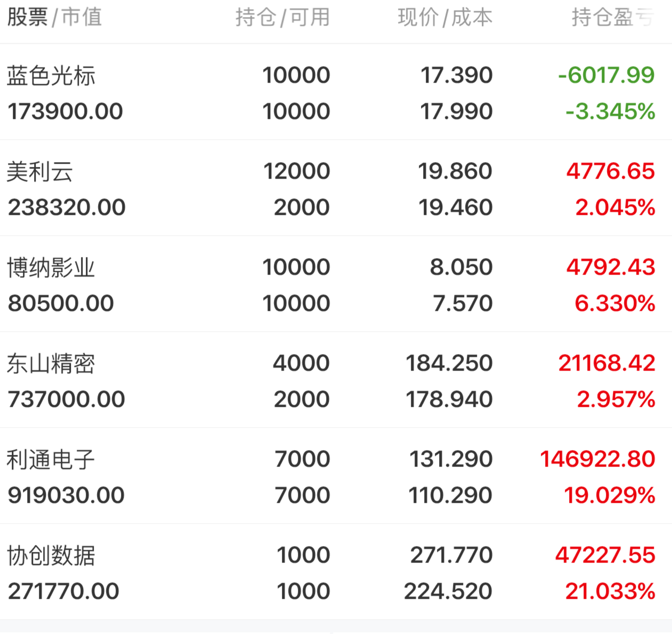
Task: Tap 博纳影业 profit percentage 6.330%
Action: click(x=615, y=303)
